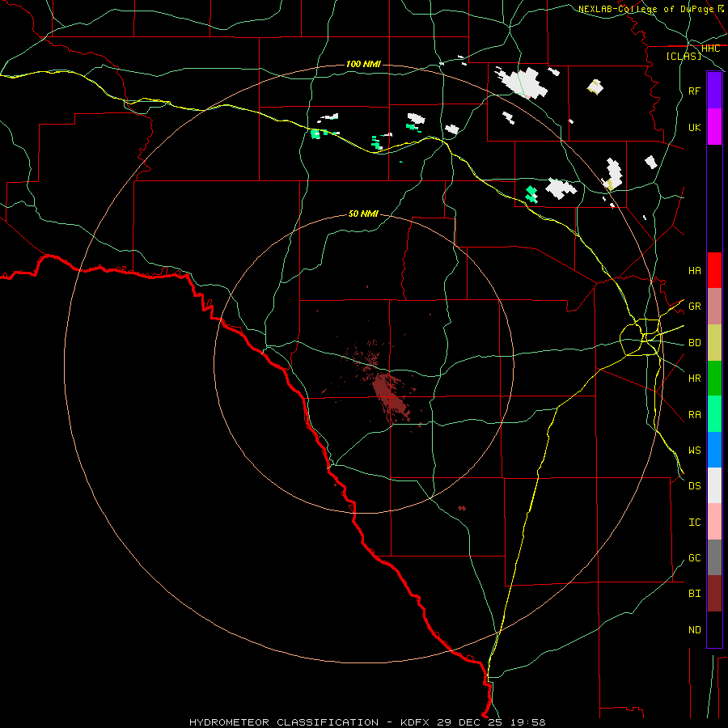
Task: Click the WS legend label
Action: (694, 450)
